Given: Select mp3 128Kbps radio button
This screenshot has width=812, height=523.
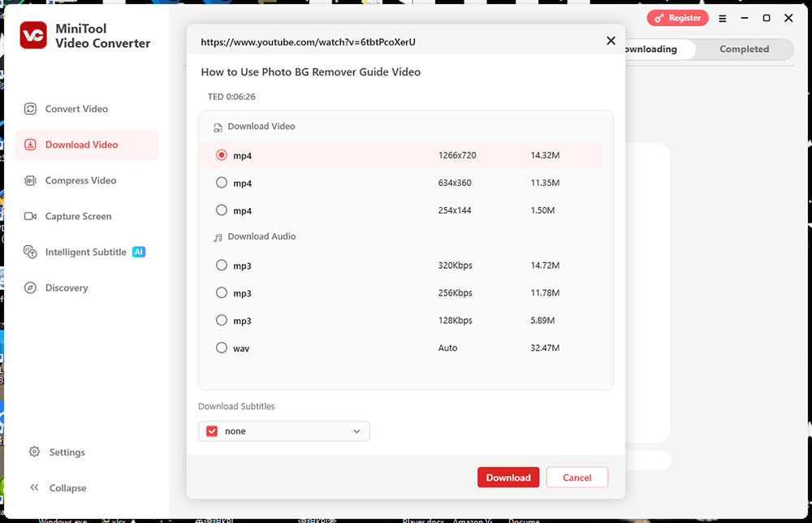Looking at the screenshot, I should 222,320.
